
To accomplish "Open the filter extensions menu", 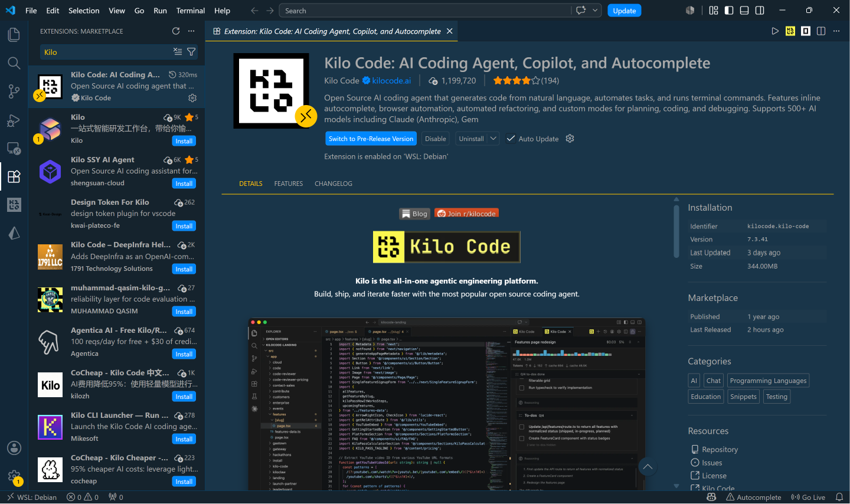I will (191, 52).
